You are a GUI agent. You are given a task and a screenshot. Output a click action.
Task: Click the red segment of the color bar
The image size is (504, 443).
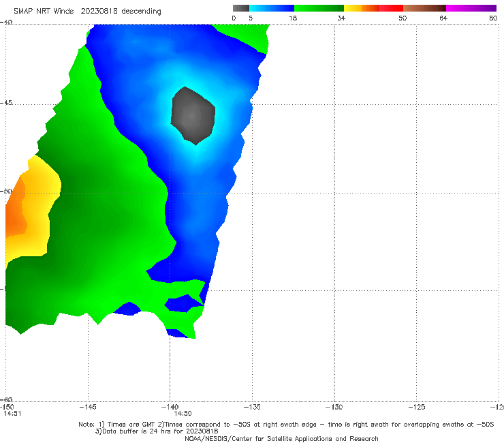pyautogui.click(x=391, y=8)
